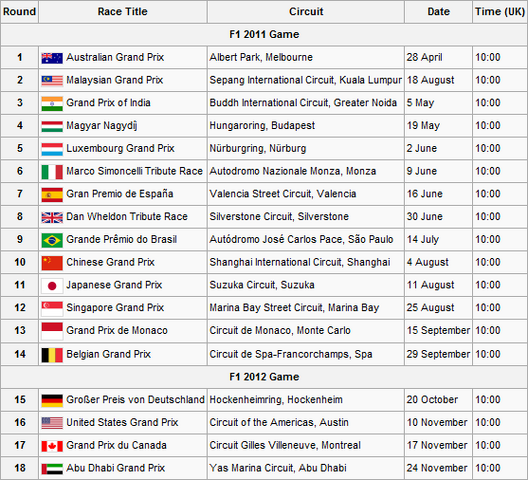Select Marco Simoncelli Tribute Race title
Viewport: 528px width, 480px height.
click(x=134, y=171)
